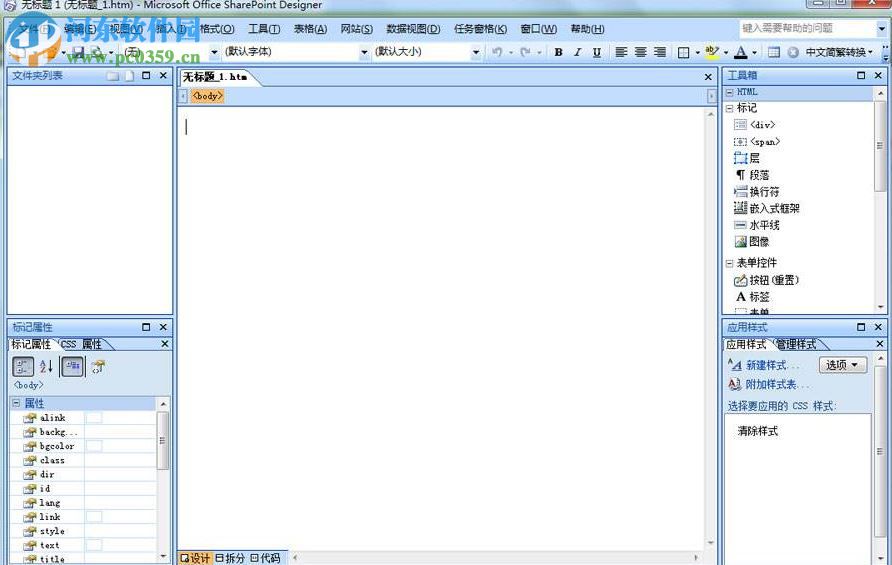This screenshot has width=892, height=565.
Task: Toggle Bold formatting
Action: coord(559,52)
